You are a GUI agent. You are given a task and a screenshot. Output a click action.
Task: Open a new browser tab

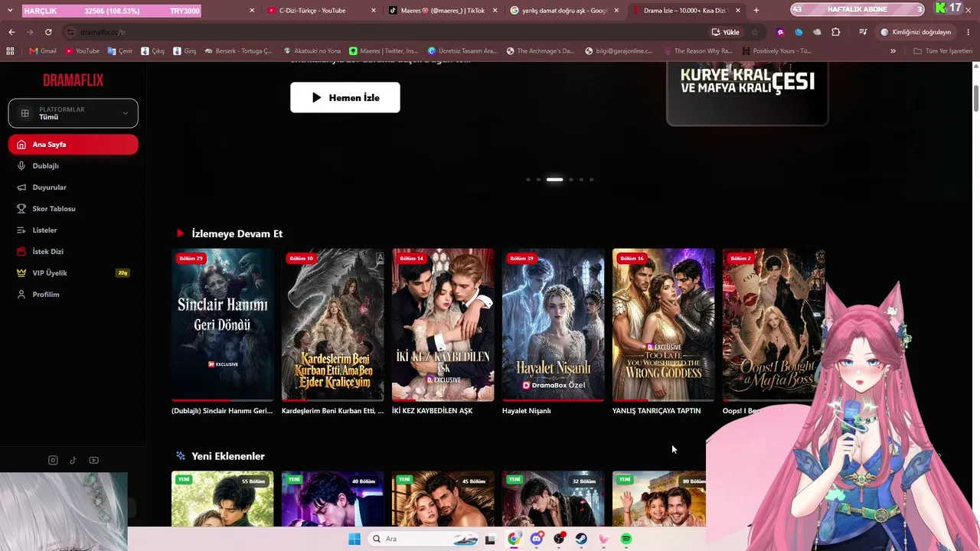pos(756,11)
